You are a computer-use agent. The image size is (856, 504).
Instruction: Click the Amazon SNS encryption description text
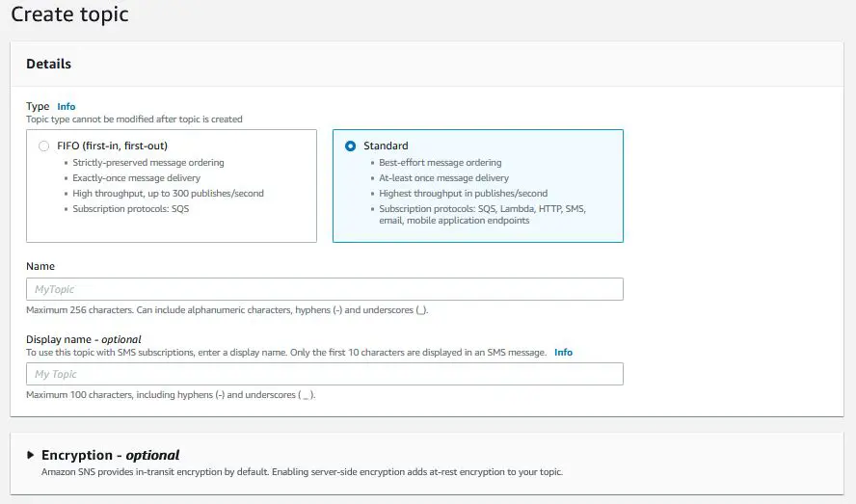coord(302,472)
